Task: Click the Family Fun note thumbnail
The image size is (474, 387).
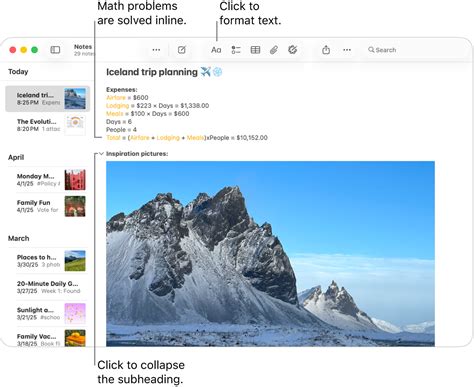Action: click(75, 206)
